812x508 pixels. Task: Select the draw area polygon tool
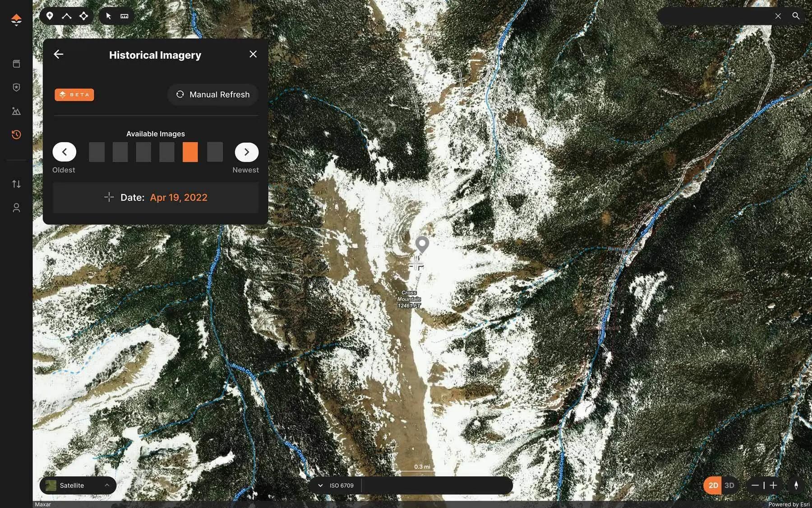84,16
